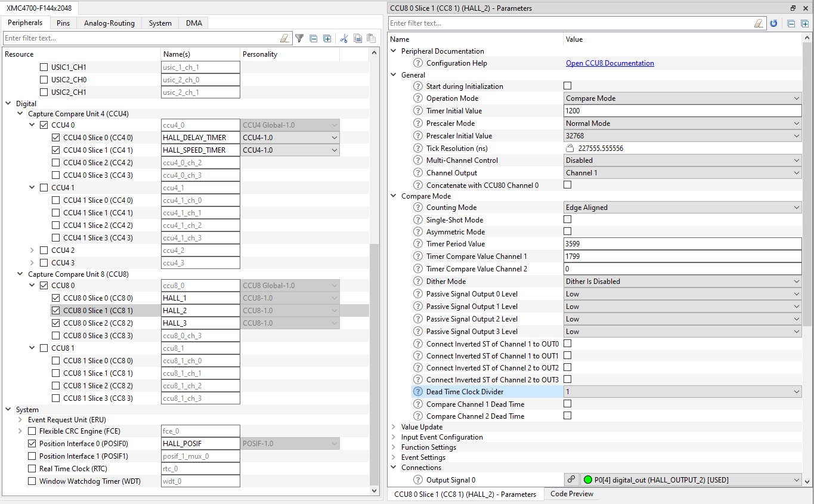This screenshot has height=504, width=814.
Task: Click the help icon for Output Signal 0
Action: pyautogui.click(x=418, y=480)
